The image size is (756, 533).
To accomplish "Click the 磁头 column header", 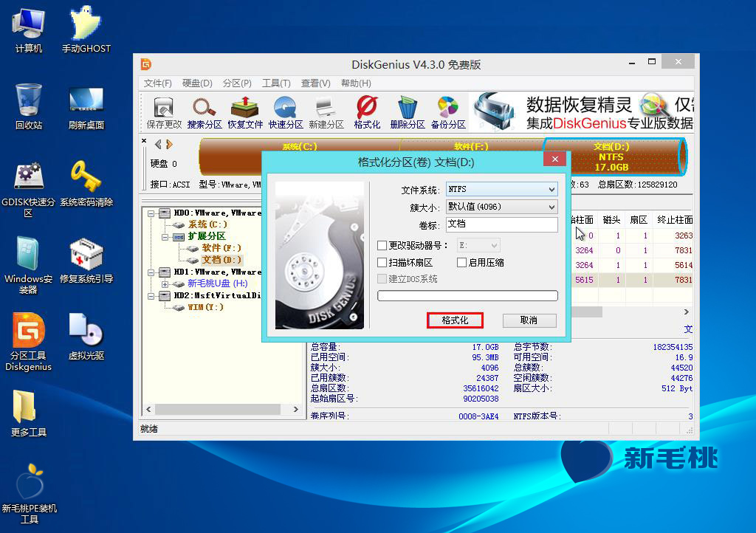I will 611,220.
